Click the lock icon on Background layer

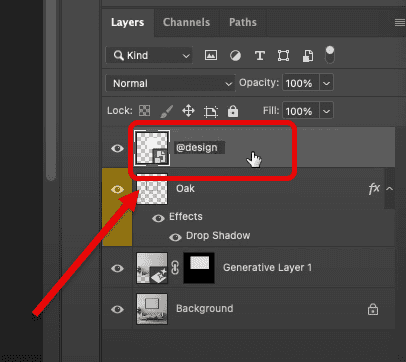(373, 309)
